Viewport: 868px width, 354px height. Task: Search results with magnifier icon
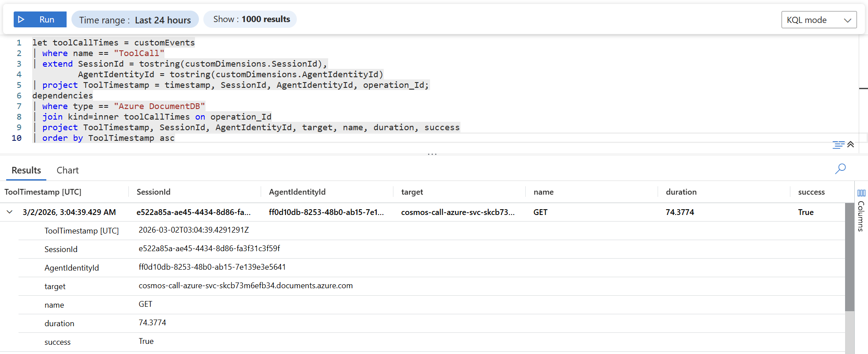pos(840,169)
